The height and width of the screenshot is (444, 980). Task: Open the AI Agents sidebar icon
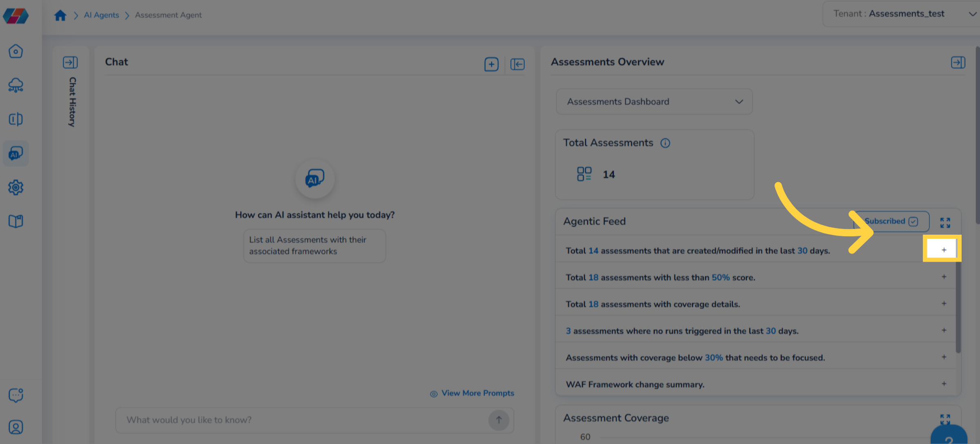pyautogui.click(x=16, y=153)
